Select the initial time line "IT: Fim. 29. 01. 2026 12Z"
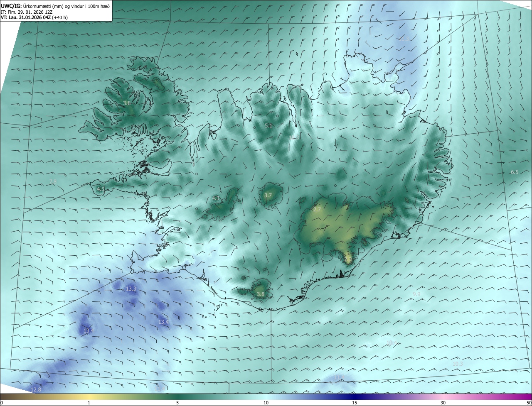This screenshot has height=406, width=532. 27,12
